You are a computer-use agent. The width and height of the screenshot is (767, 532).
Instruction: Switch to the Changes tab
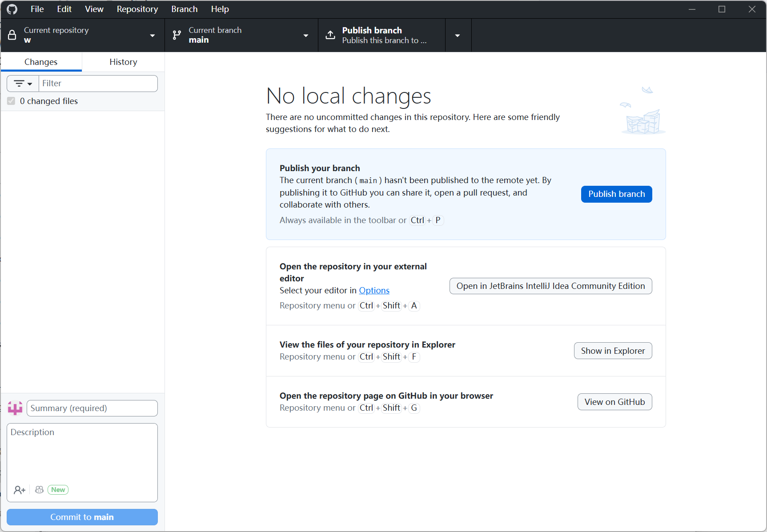tap(41, 62)
